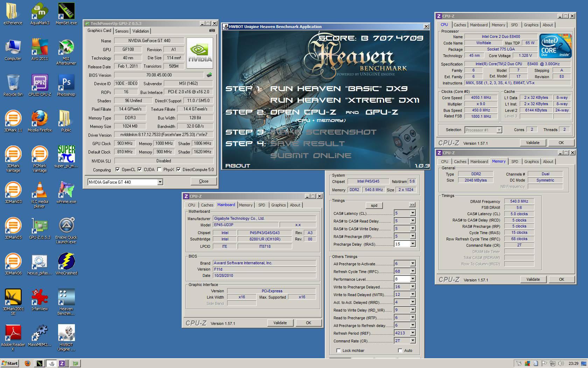
Task: Open About tab in CPU-Z Memory window
Action: click(x=548, y=162)
